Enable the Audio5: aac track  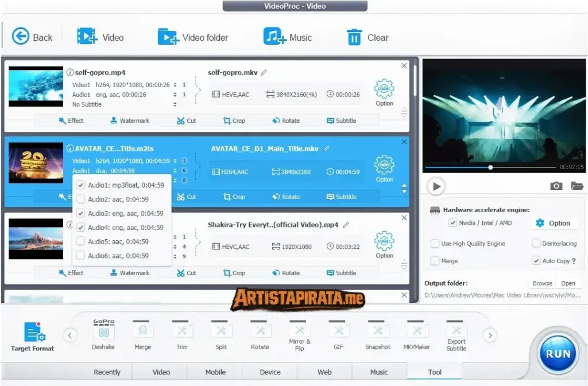pyautogui.click(x=80, y=241)
